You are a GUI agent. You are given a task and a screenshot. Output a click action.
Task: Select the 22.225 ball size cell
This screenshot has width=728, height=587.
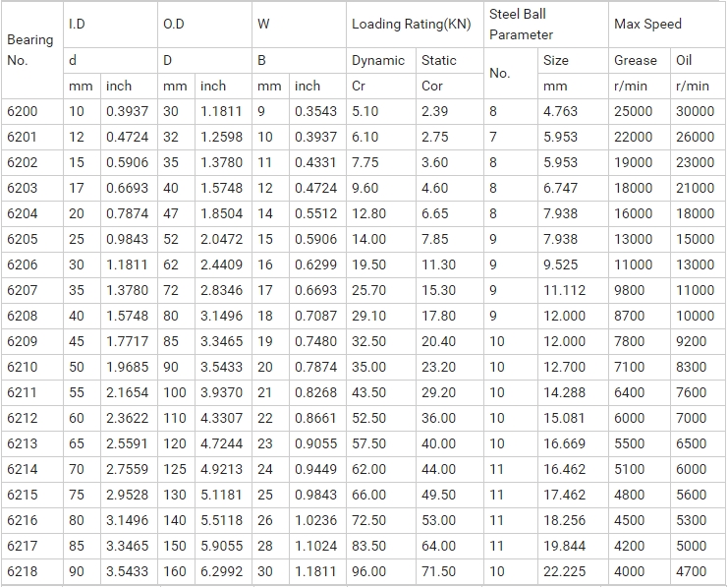click(573, 571)
